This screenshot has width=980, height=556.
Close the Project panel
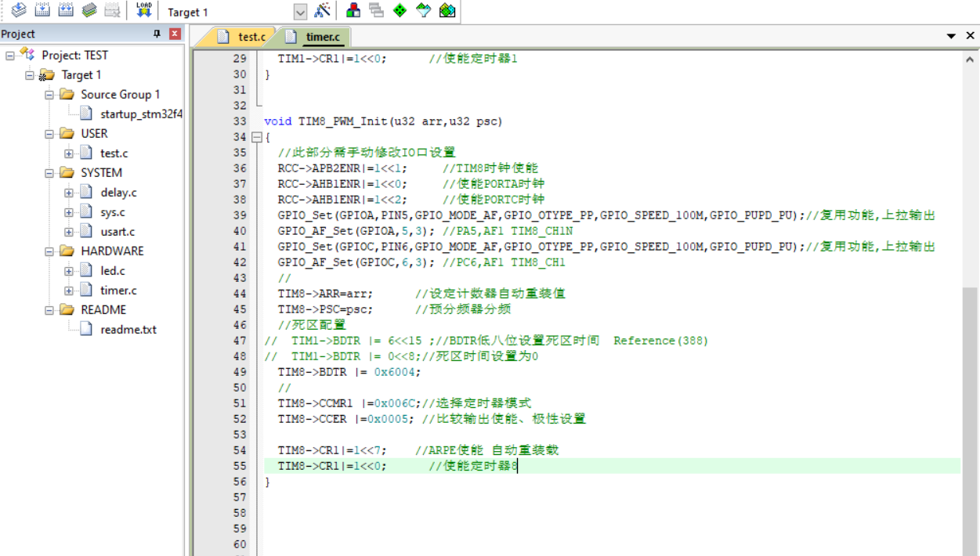pos(173,33)
